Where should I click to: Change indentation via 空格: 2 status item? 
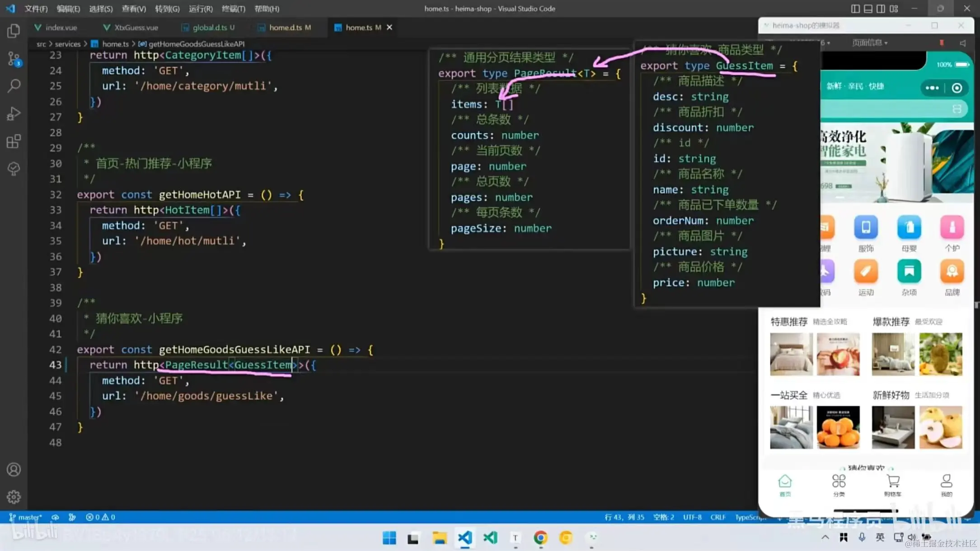663,517
